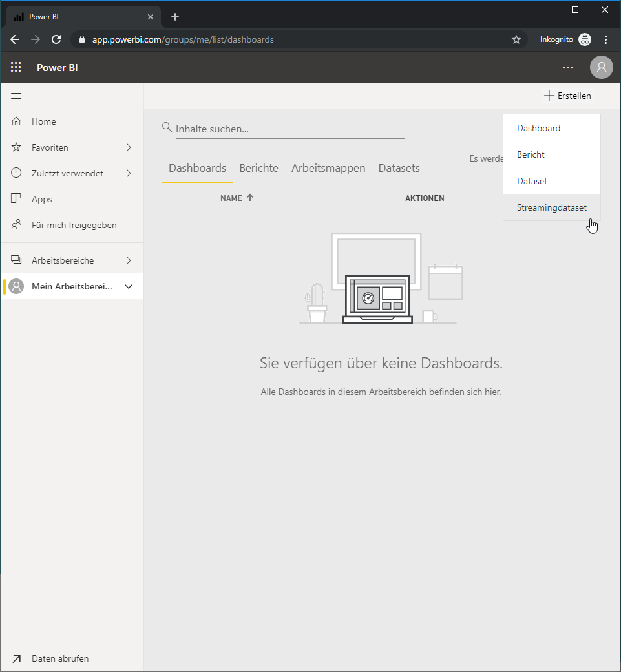
Task: Switch to the Datasets tab
Action: (x=399, y=168)
